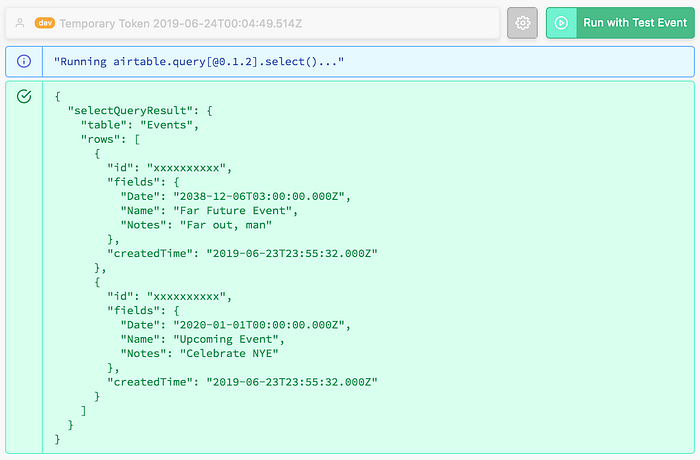Click the notes "Celebrate NYE"
This screenshot has height=460, width=700.
229,353
